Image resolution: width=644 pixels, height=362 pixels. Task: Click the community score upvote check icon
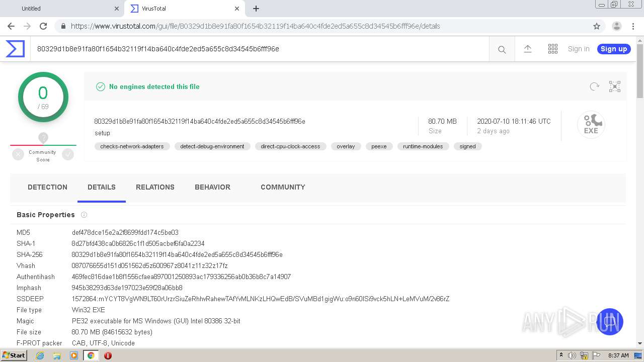click(x=68, y=155)
